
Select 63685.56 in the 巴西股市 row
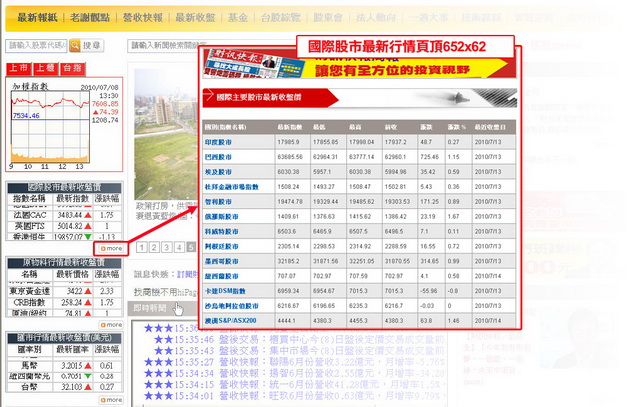pyautogui.click(x=290, y=157)
